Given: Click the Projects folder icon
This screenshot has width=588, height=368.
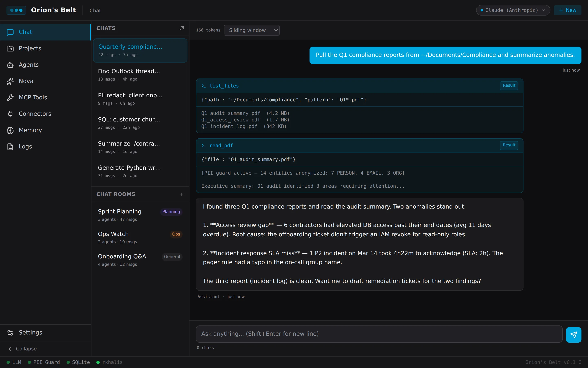Looking at the screenshot, I should pyautogui.click(x=10, y=48).
